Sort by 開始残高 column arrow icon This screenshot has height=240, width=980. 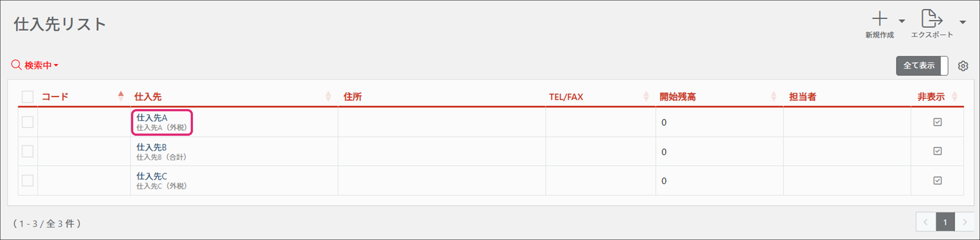[x=773, y=96]
